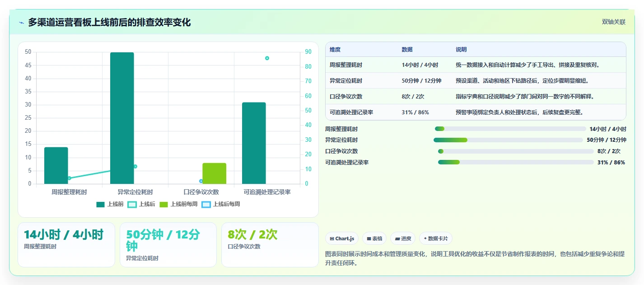Open the 50分钟 / 12分钟 data card
This screenshot has height=285, width=644.
pos(168,244)
